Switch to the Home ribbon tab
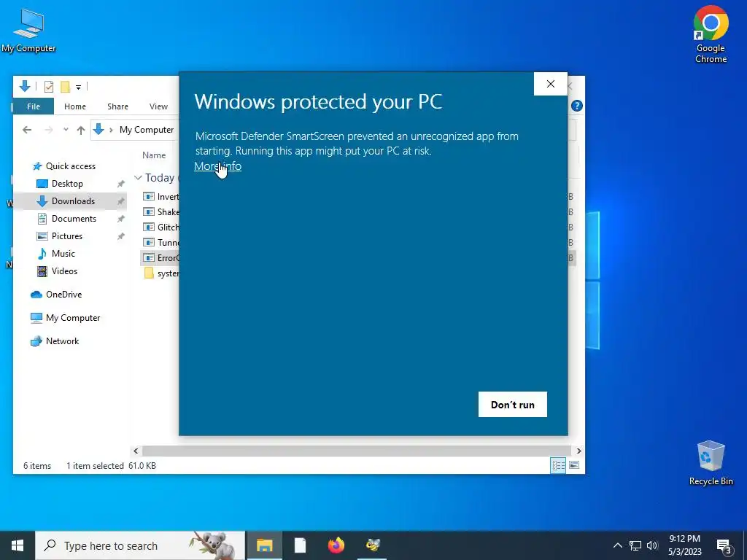Image resolution: width=747 pixels, height=560 pixels. 75,106
